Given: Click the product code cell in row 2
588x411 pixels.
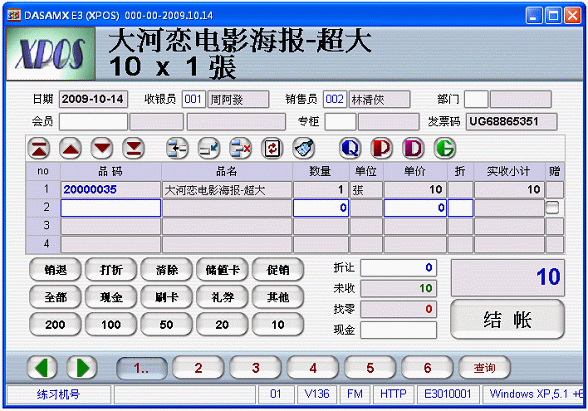Looking at the screenshot, I should tap(111, 208).
